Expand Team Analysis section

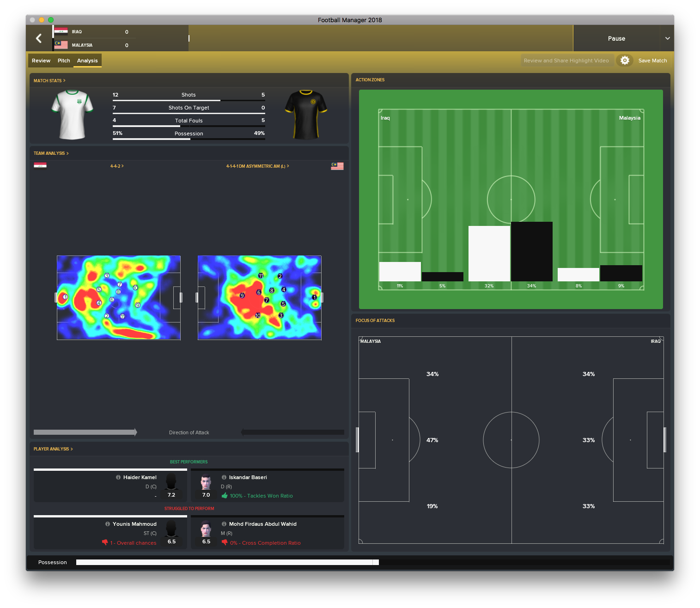tap(51, 153)
